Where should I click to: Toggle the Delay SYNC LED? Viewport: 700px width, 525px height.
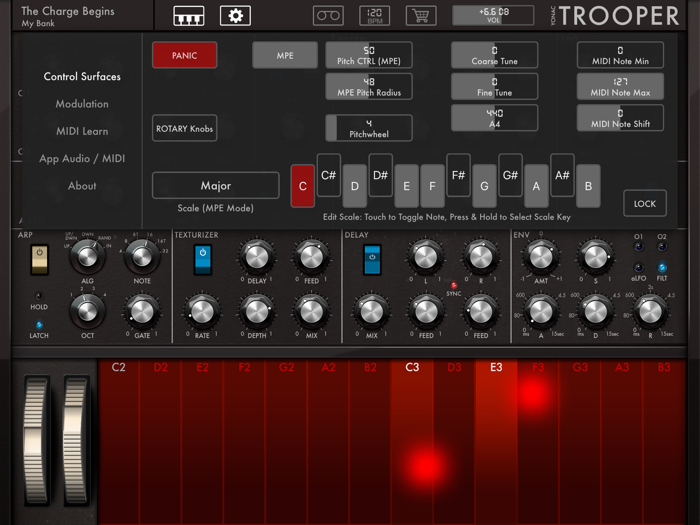(x=454, y=285)
